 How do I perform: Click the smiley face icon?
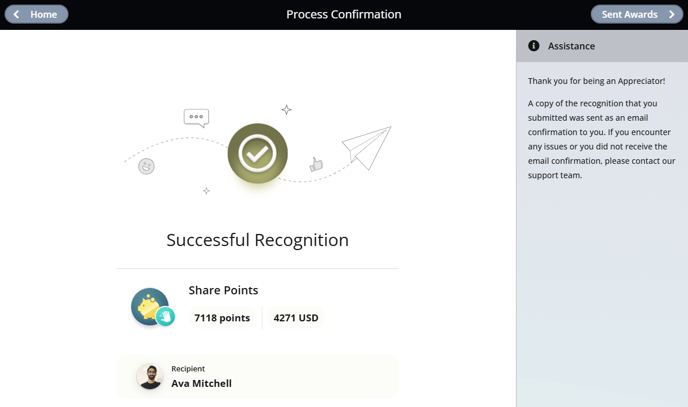pos(146,166)
